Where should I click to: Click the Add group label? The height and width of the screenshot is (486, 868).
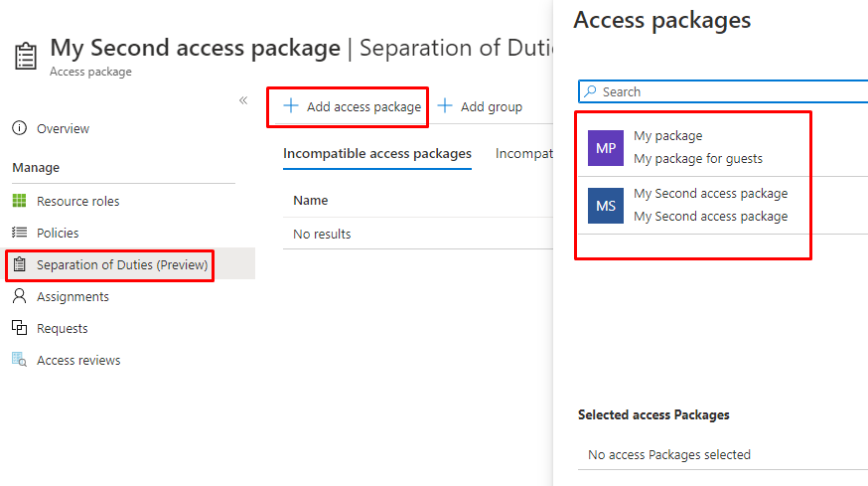click(x=491, y=106)
